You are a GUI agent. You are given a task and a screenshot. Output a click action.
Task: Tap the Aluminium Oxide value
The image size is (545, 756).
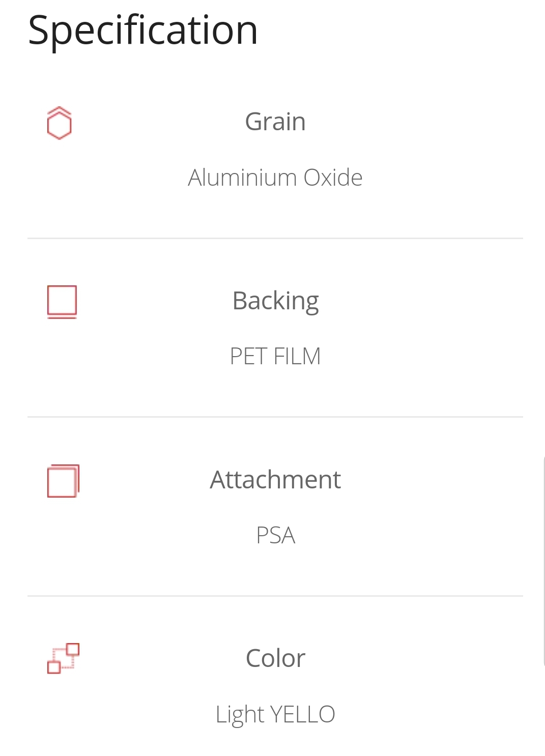[x=275, y=178]
